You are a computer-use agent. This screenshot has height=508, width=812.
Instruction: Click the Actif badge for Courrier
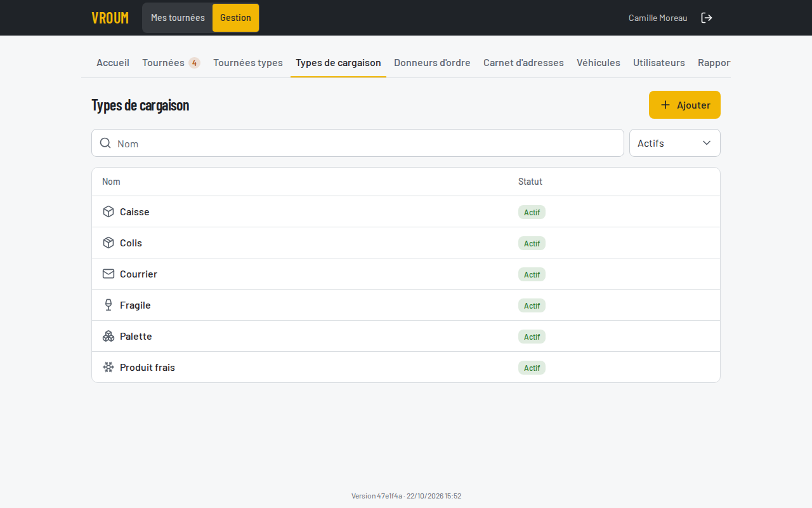[x=532, y=274]
